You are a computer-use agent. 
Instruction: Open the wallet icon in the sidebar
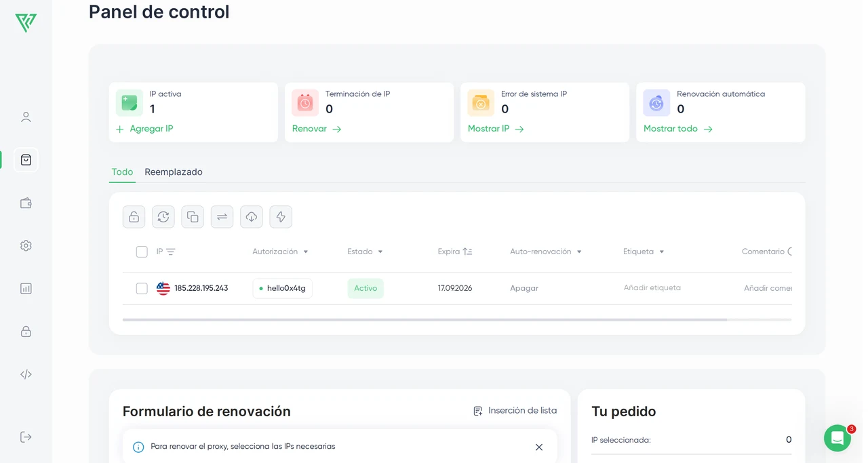coord(26,203)
